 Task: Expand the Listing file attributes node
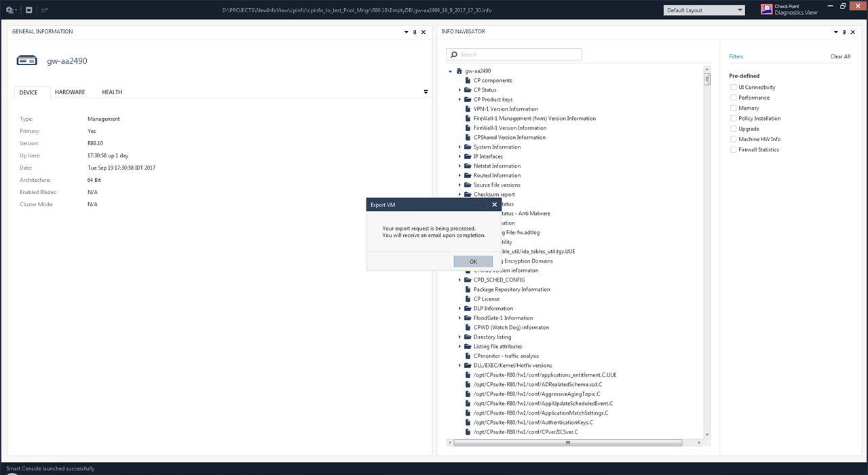tap(459, 346)
